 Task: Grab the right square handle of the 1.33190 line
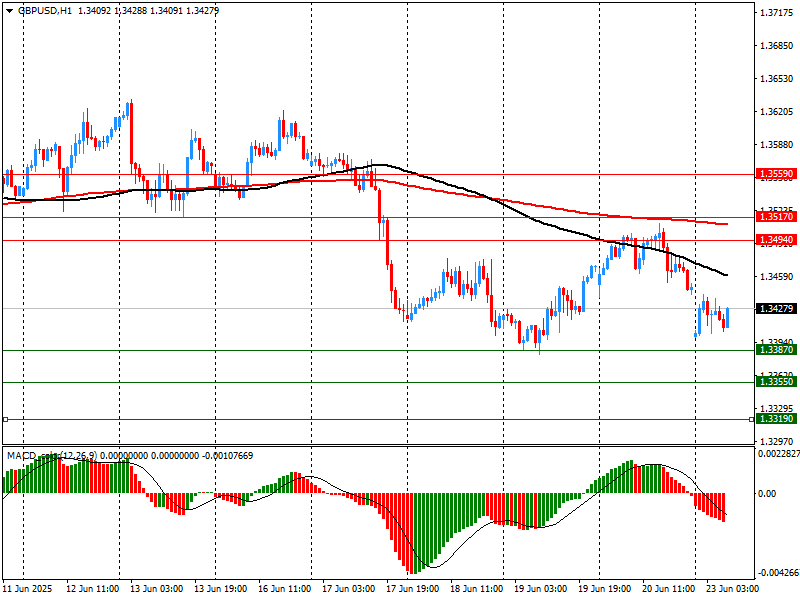coord(750,419)
